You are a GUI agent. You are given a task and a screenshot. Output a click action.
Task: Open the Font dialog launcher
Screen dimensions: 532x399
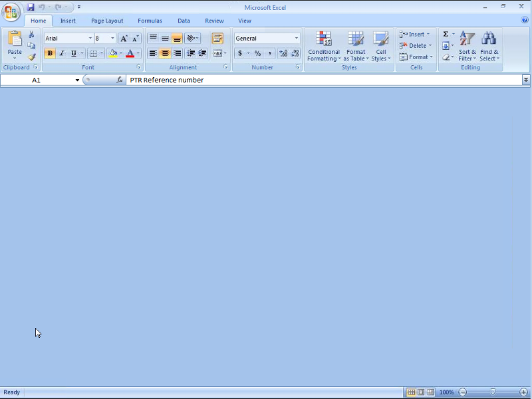[x=139, y=67]
